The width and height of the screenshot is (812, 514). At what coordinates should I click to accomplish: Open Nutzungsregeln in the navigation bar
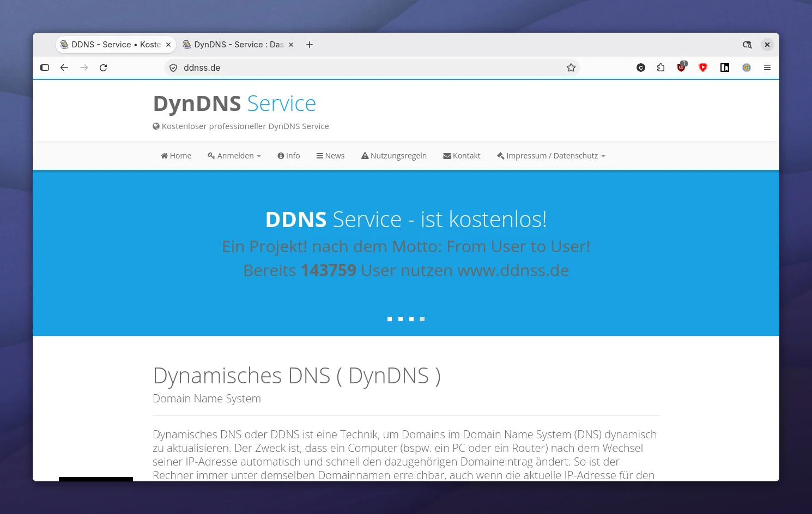(394, 156)
